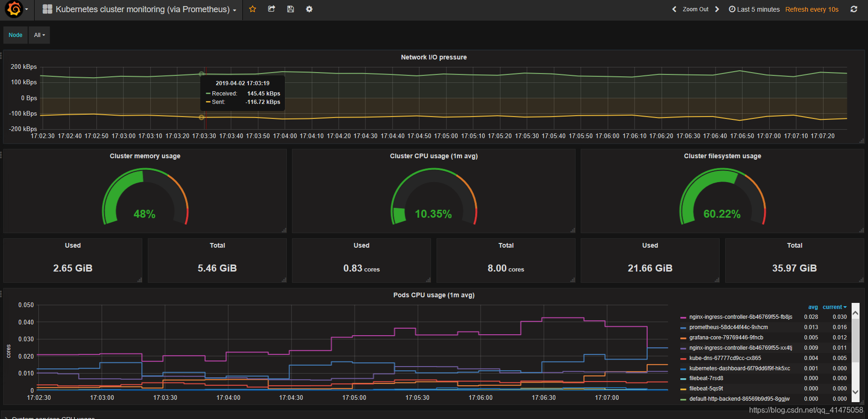The width and height of the screenshot is (868, 419).
Task: Toggle filebeat-7rsd8 series in legend
Action: pyautogui.click(x=706, y=378)
